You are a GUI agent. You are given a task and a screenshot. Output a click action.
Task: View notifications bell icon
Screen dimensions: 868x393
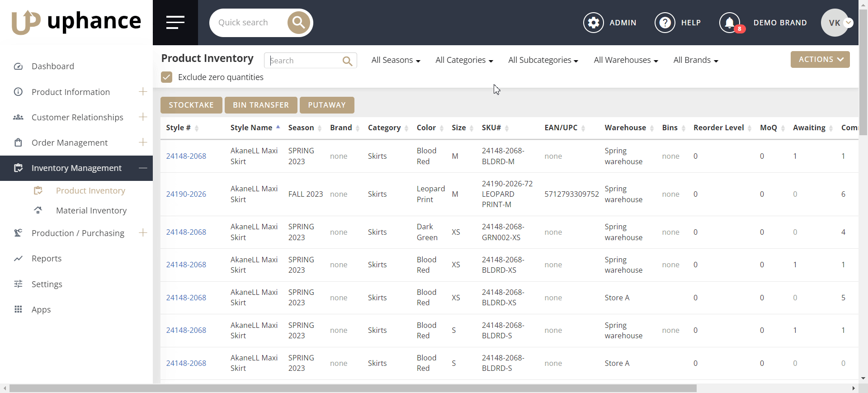tap(730, 23)
